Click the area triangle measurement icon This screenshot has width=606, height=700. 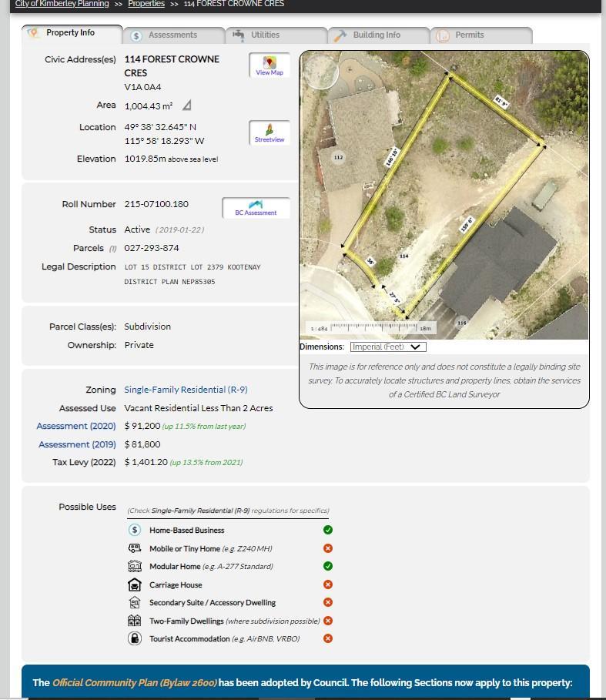tap(186, 106)
